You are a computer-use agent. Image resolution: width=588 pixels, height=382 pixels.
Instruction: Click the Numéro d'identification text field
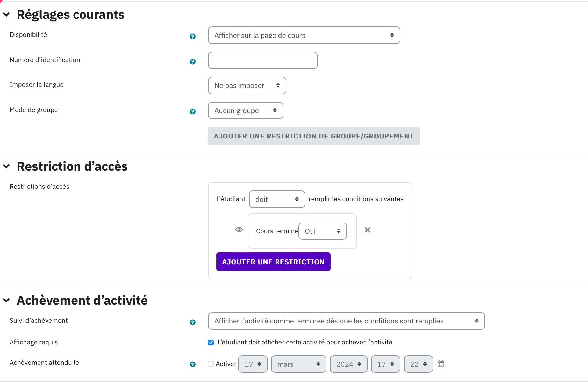(x=263, y=60)
